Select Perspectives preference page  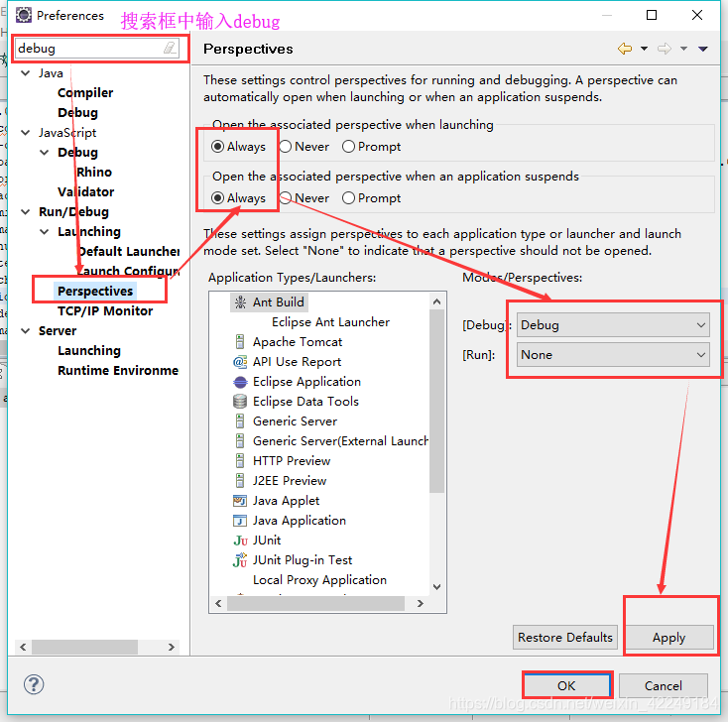[95, 292]
